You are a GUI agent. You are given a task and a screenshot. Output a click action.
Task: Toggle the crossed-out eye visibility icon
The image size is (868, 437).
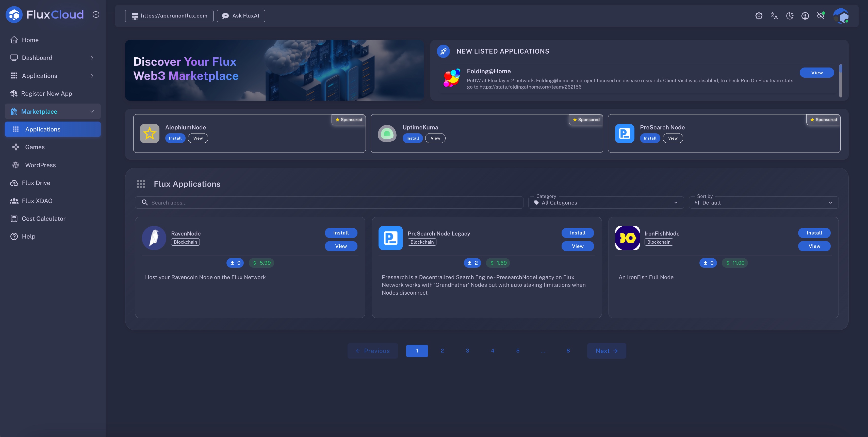821,16
